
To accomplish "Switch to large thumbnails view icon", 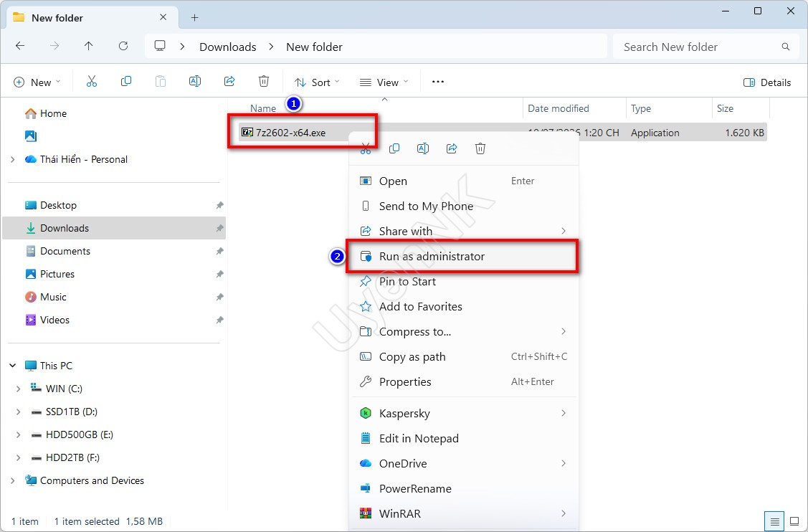I will [794, 522].
